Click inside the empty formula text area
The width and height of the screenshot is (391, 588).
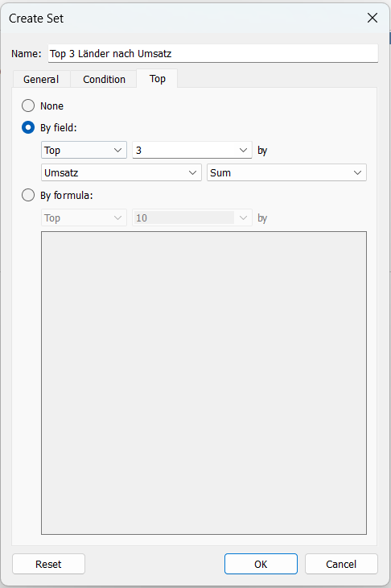[204, 383]
